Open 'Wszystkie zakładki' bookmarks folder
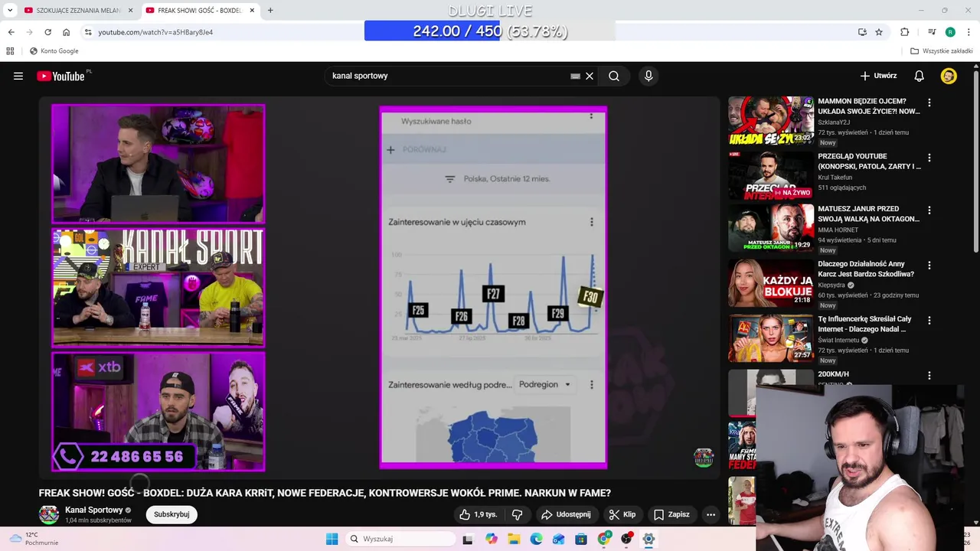This screenshot has height=551, width=980. [941, 51]
